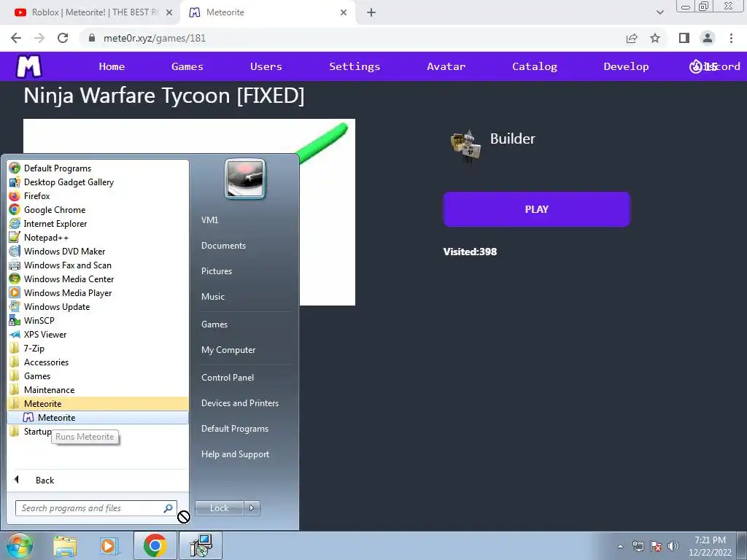Screen dimensions: 747x560
Task: Open the VM1 user folder
Action: [209, 220]
